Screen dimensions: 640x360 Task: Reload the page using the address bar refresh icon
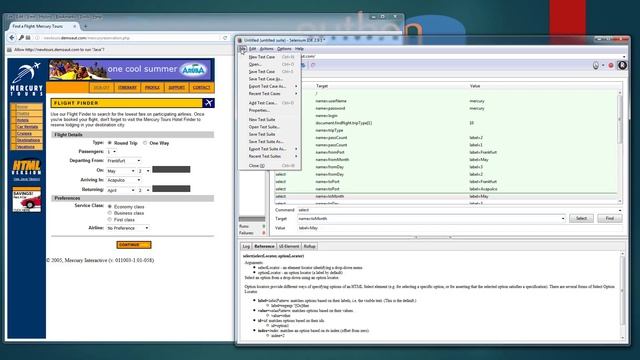point(225,38)
